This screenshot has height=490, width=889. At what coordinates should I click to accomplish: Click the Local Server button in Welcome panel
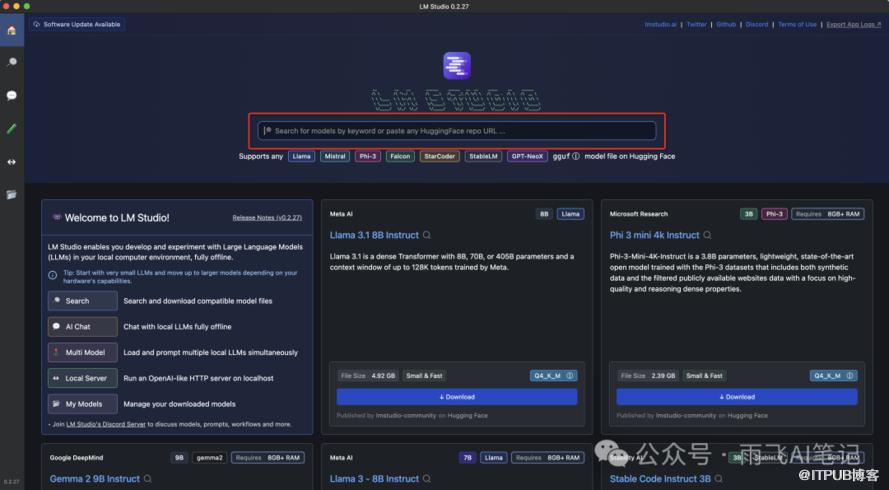tap(83, 378)
